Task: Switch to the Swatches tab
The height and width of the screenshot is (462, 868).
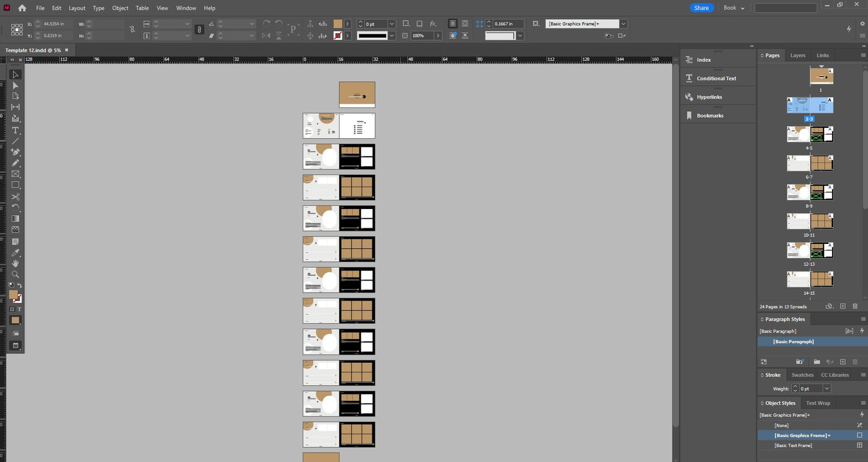Action: pos(802,375)
